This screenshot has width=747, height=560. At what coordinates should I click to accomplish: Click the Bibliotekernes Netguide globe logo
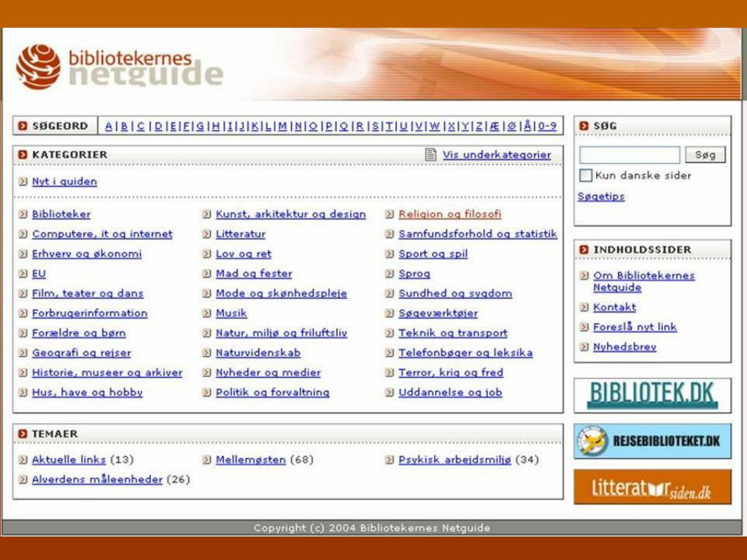pyautogui.click(x=38, y=66)
